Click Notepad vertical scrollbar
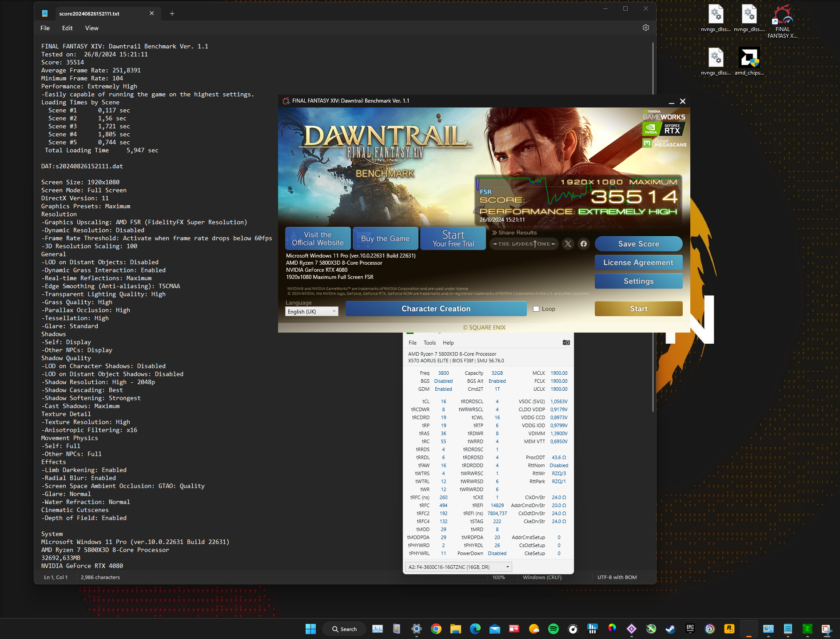Image resolution: width=840 pixels, height=639 pixels. tap(653, 226)
